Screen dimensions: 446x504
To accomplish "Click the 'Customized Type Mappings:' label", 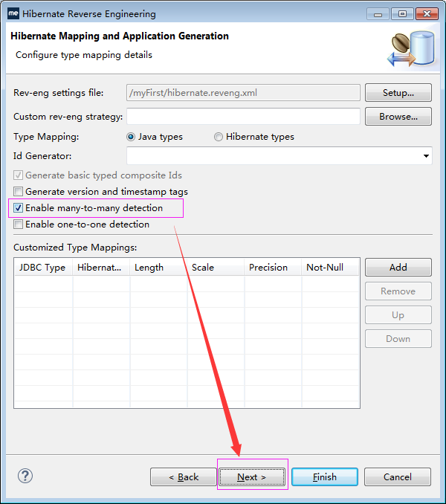I will click(x=75, y=248).
